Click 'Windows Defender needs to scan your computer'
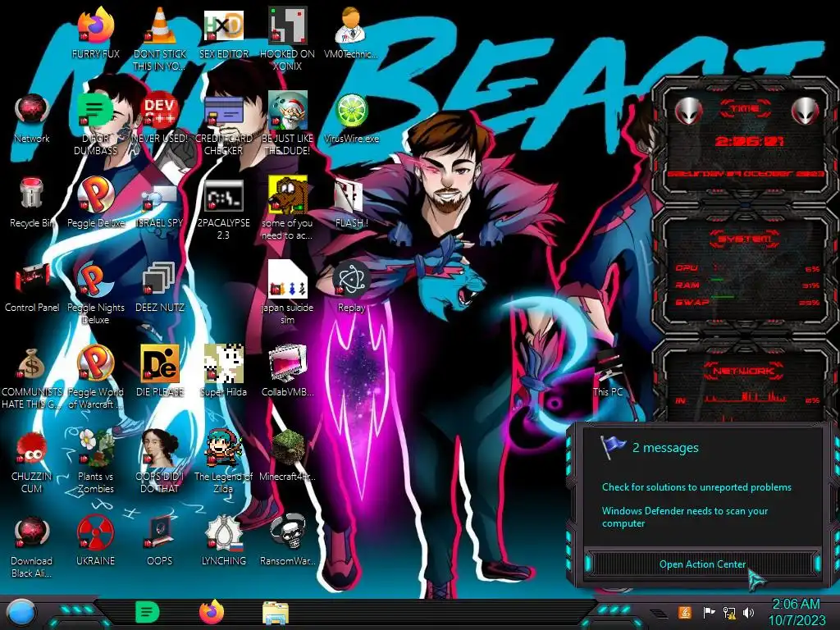840x630 pixels. [x=685, y=517]
